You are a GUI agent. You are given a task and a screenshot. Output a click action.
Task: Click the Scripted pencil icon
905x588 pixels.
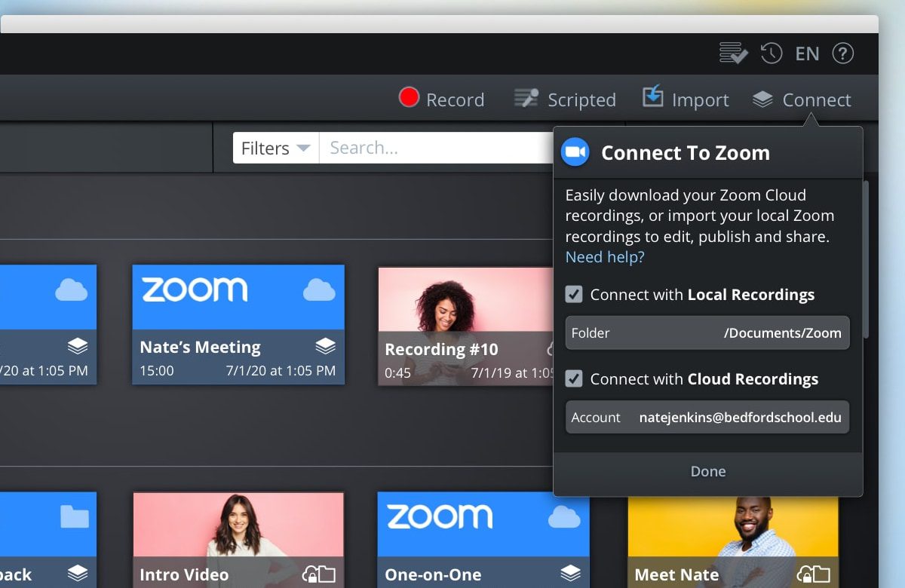coord(526,98)
